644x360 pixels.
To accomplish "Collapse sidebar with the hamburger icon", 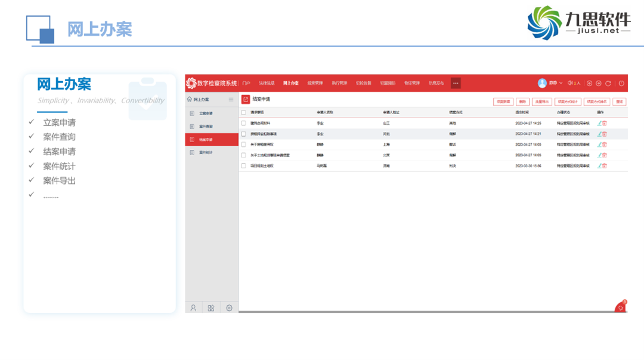I will coord(231,100).
